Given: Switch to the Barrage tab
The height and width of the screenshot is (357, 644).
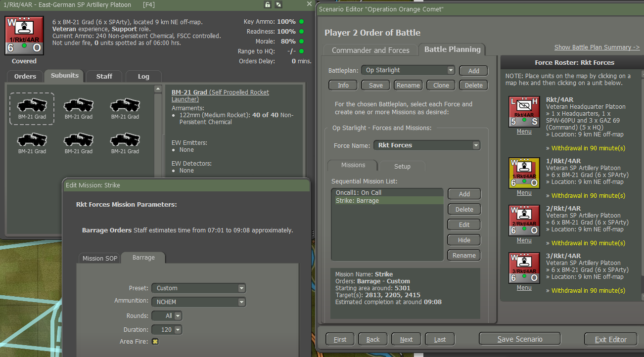Looking at the screenshot, I should click(143, 258).
